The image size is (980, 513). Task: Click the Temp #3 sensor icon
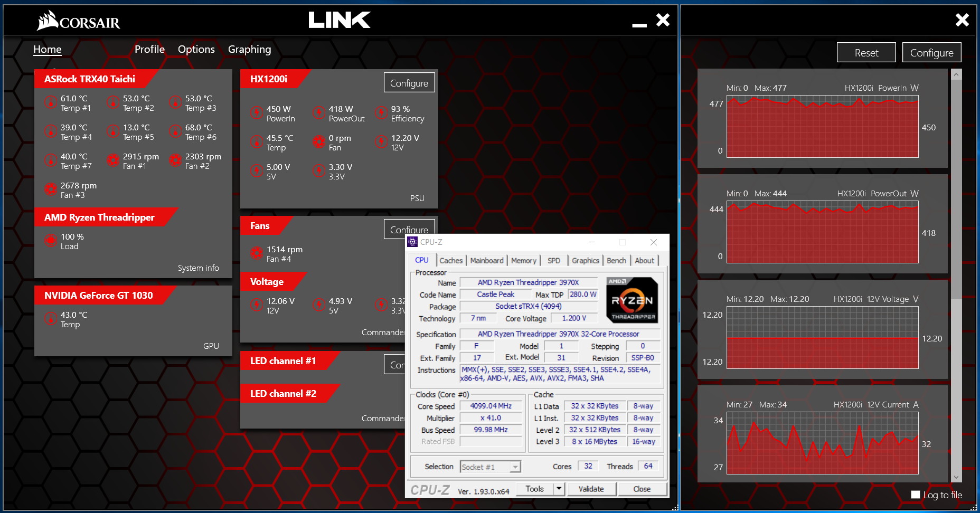pos(175,102)
